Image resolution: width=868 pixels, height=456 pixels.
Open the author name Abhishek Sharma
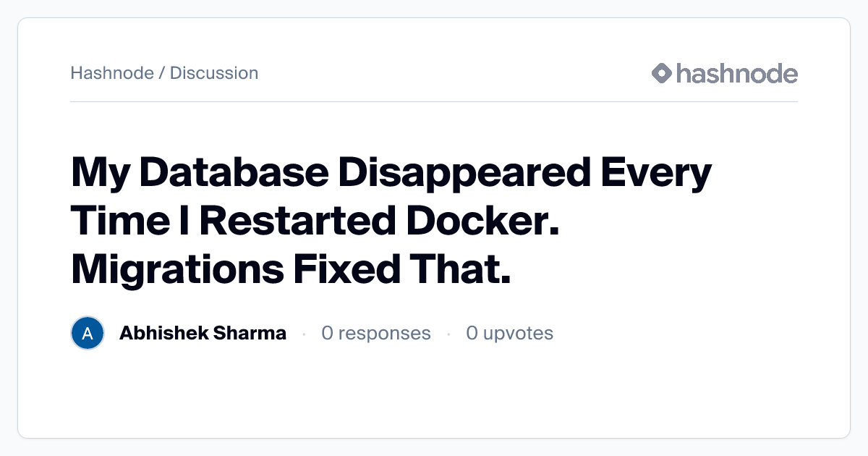tap(203, 334)
